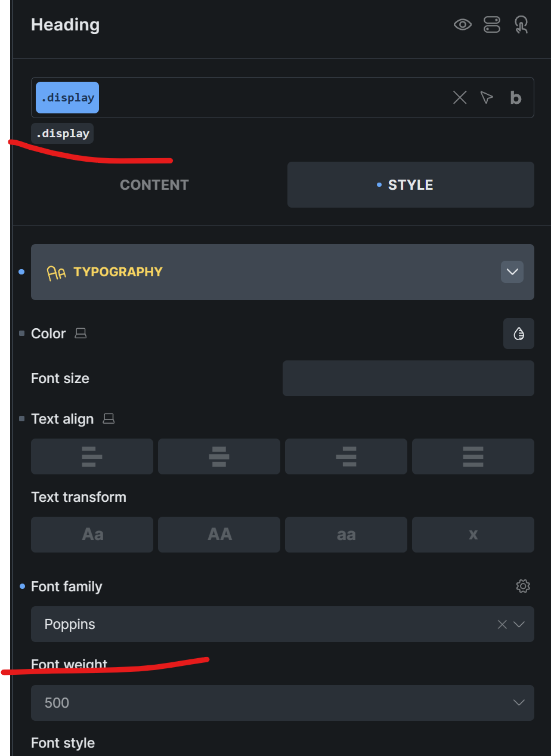Click the selector cursor arrow icon
The width and height of the screenshot is (551, 756).
coord(487,98)
